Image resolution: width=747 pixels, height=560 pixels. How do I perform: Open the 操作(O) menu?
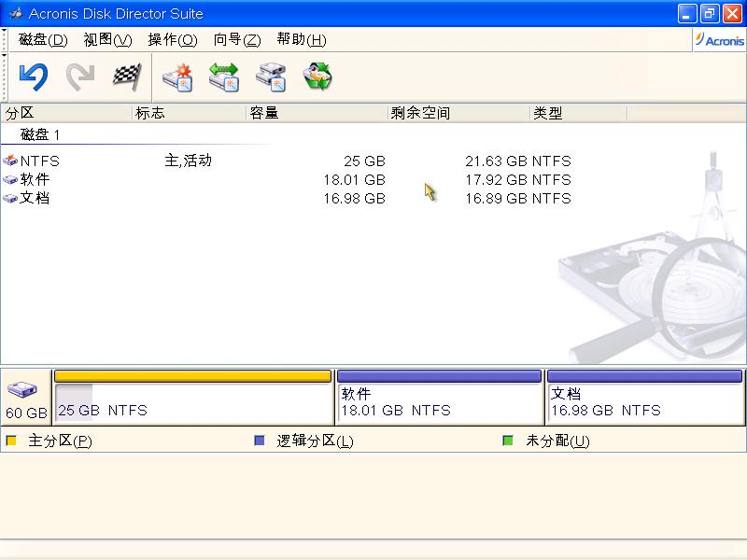click(x=173, y=39)
